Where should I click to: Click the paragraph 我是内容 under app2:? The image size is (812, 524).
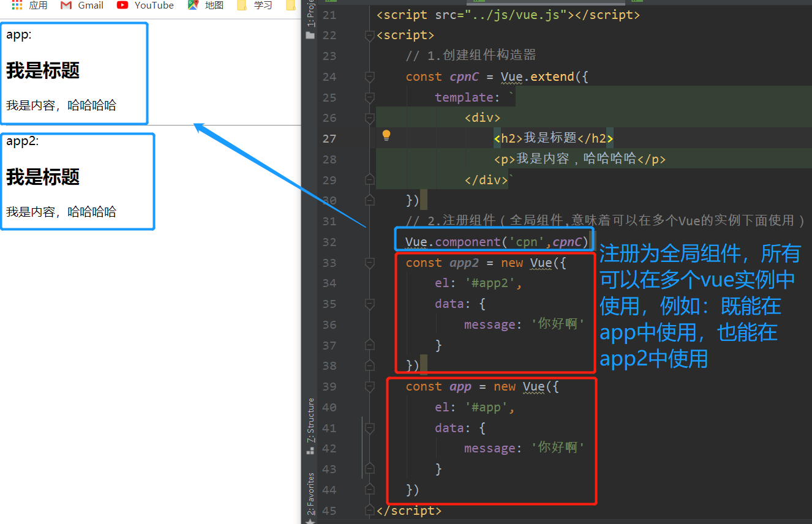point(61,212)
